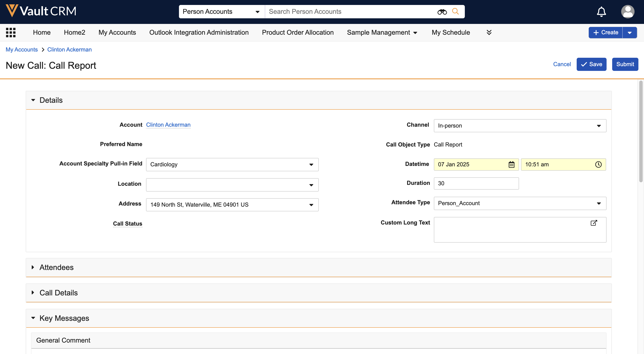Open the Sample Management menu
The image size is (644, 354).
point(382,32)
